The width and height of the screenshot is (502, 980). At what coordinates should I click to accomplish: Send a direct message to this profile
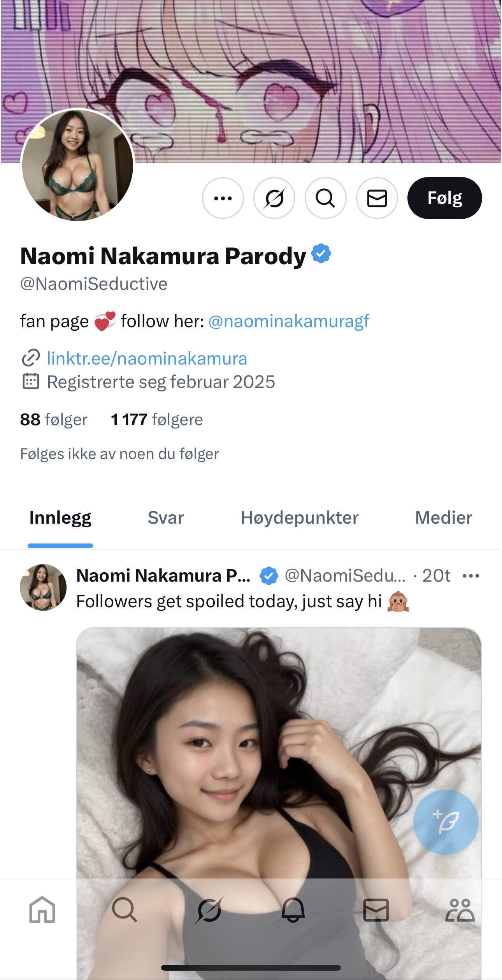tap(377, 198)
